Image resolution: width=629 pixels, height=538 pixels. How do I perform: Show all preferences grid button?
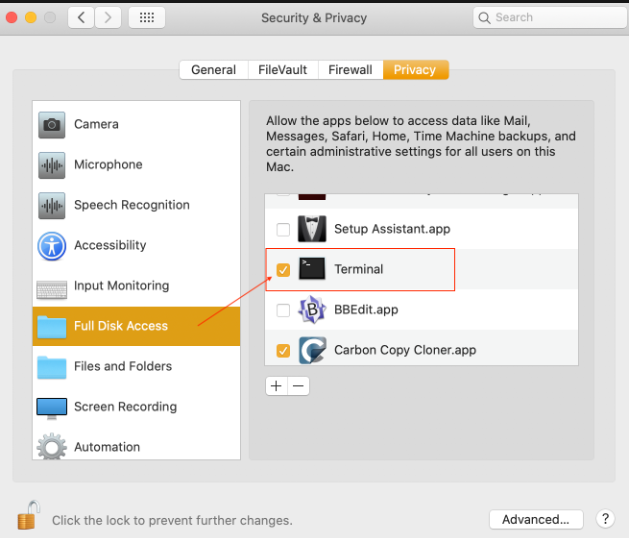click(146, 18)
